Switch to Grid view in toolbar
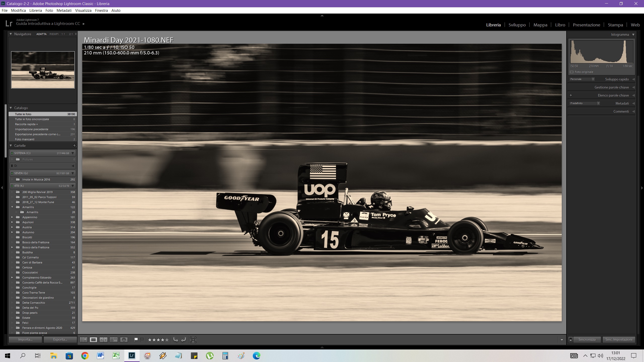The width and height of the screenshot is (644, 362). pyautogui.click(x=84, y=340)
